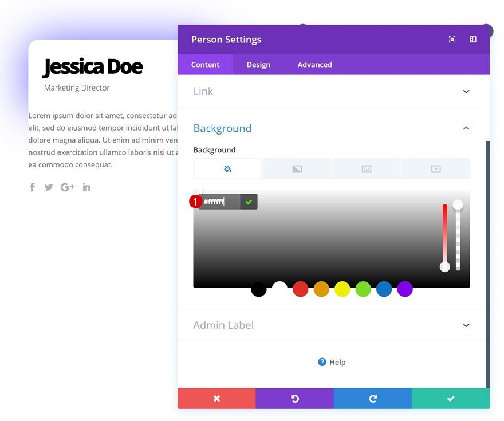Click the LinkedIn social icon

click(x=86, y=187)
